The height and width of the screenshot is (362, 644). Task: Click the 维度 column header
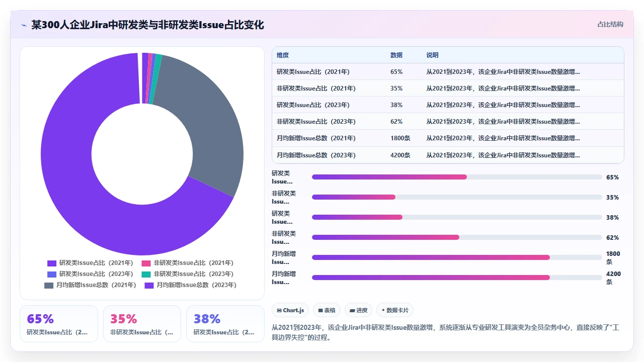tap(283, 55)
